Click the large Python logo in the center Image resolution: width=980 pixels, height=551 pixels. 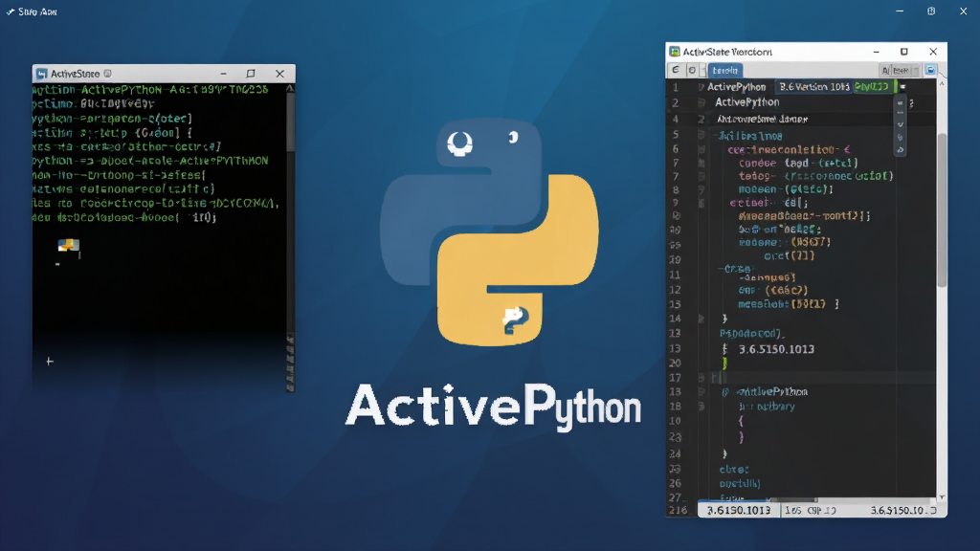point(489,232)
